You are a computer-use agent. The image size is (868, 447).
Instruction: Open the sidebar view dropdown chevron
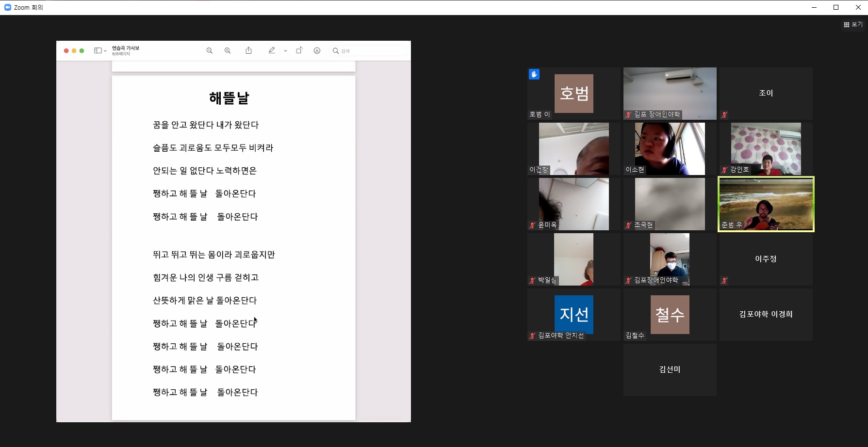(105, 51)
